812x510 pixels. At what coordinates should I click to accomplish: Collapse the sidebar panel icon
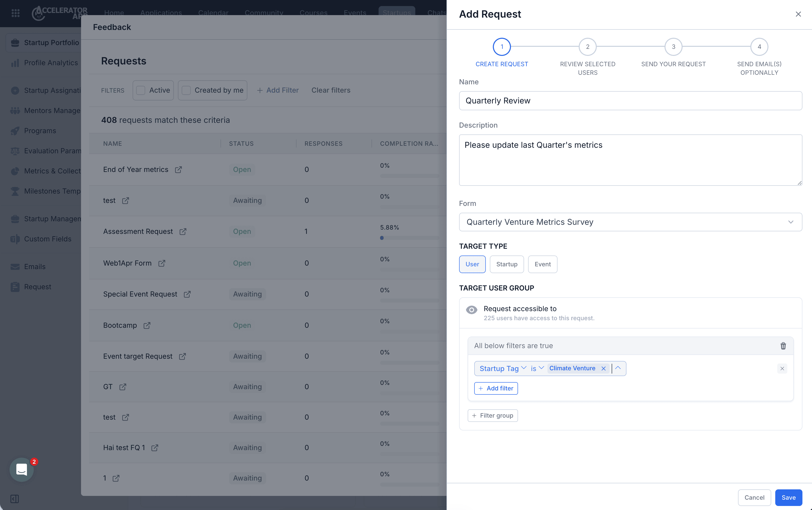(x=15, y=498)
